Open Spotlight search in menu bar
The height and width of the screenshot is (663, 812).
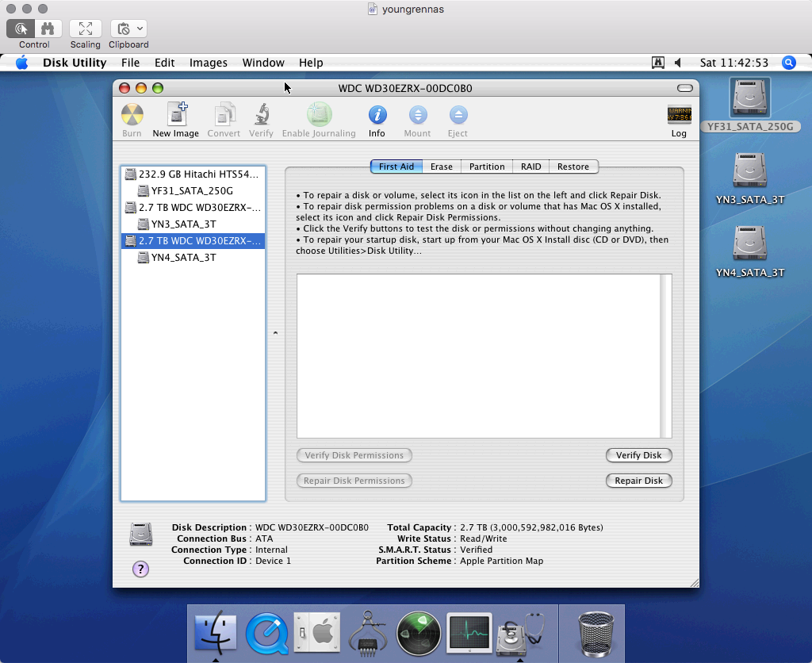pyautogui.click(x=789, y=63)
